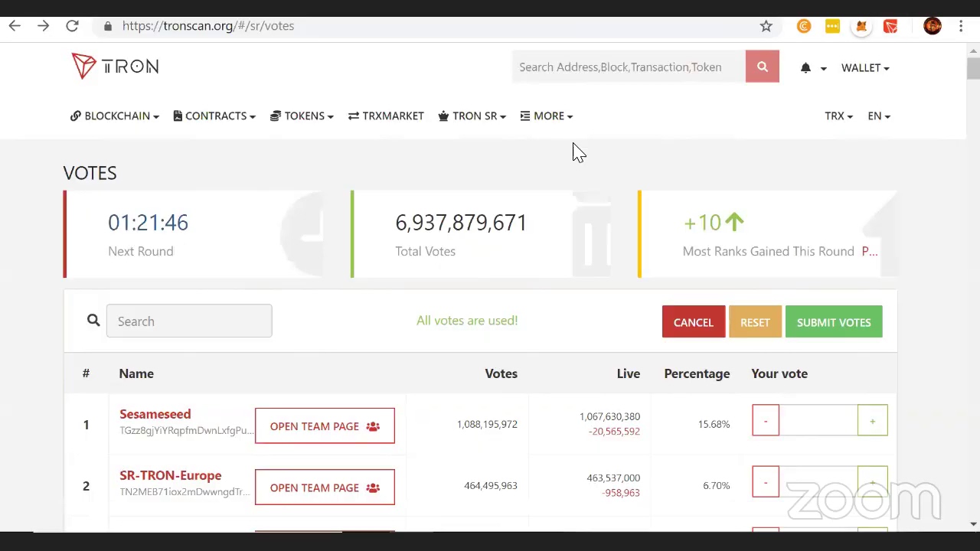Screen dimensions: 980x551
Task: Click Sesameseed's 15.68% percentage
Action: [x=714, y=424]
